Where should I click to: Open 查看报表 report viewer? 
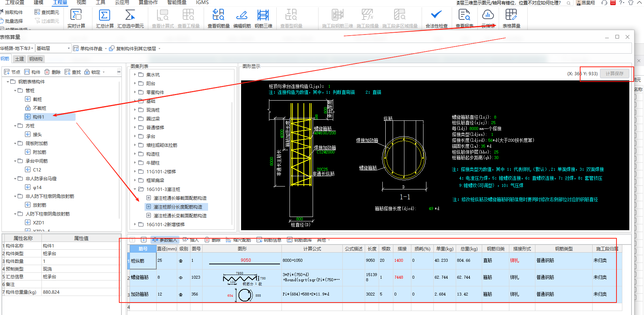point(464,18)
